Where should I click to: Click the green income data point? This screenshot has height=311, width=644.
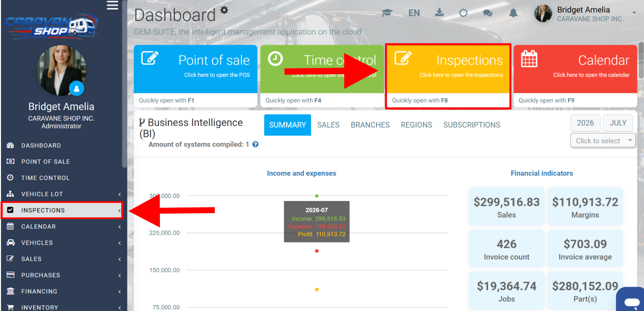317,196
